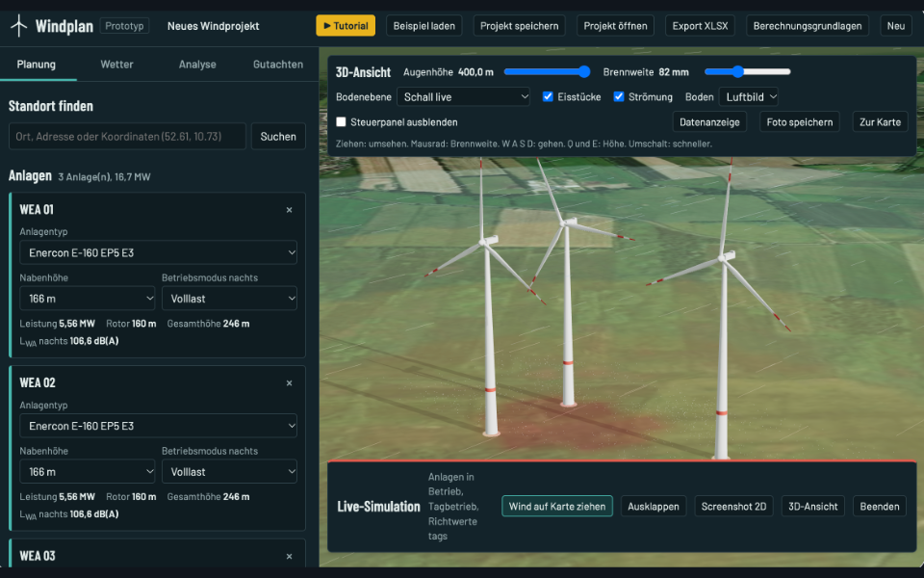Open WEA 02 Nabenhöhe dropdown

click(x=88, y=472)
